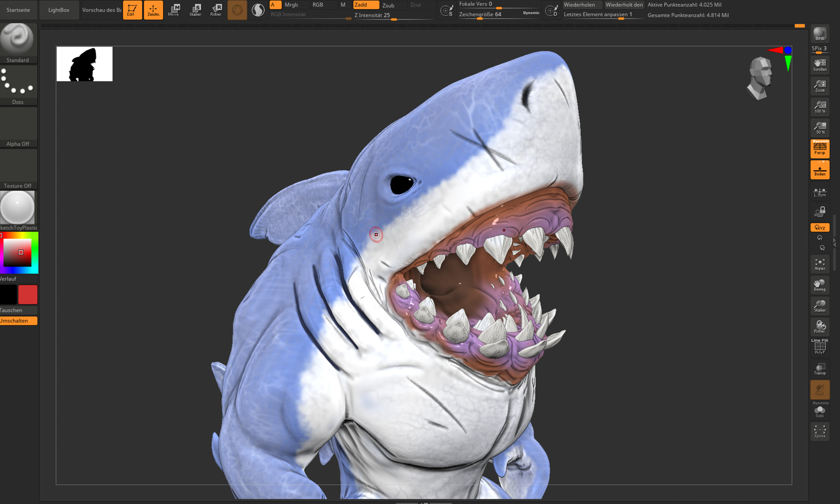Toggle the PolyF Line Fill display
Screen dimensions: 840x504
tap(819, 347)
